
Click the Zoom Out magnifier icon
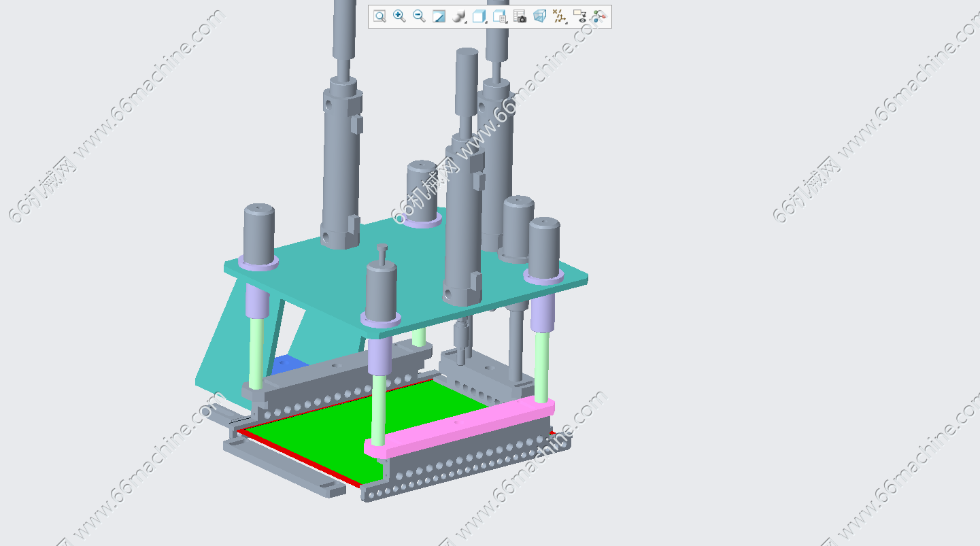point(419,16)
